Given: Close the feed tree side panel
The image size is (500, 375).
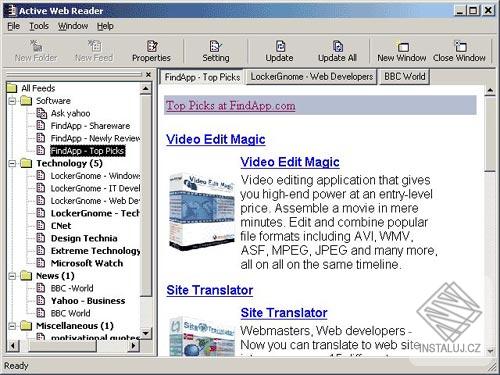Looking at the screenshot, I should 148,75.
